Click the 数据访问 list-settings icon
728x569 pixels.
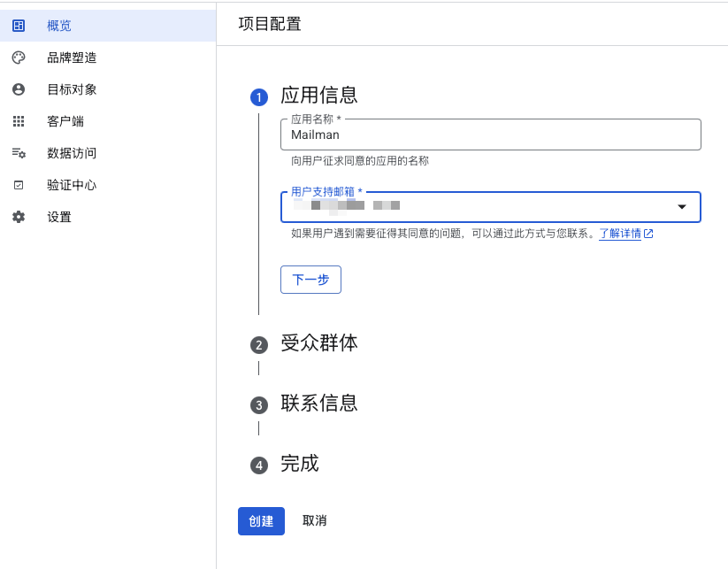click(19, 153)
